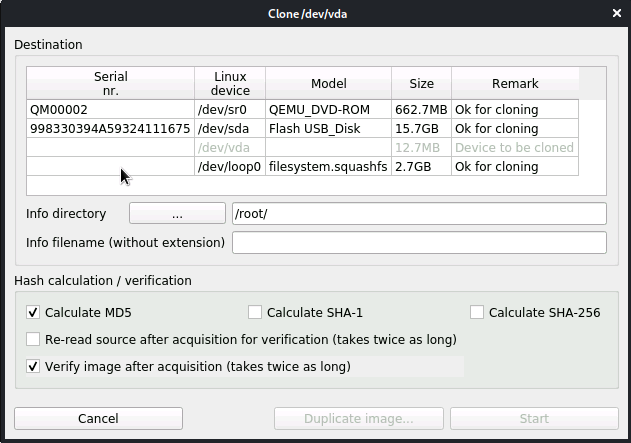The height and width of the screenshot is (443, 631).
Task: Tick the Calculate SHA-256 checkbox
Action: (477, 312)
